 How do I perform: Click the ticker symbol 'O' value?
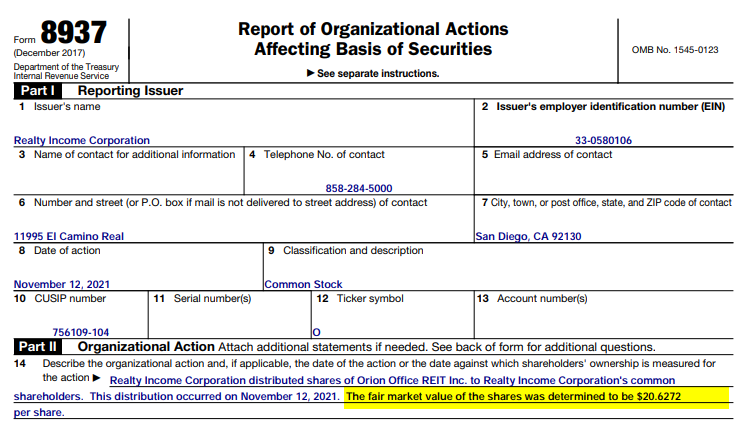(x=316, y=332)
